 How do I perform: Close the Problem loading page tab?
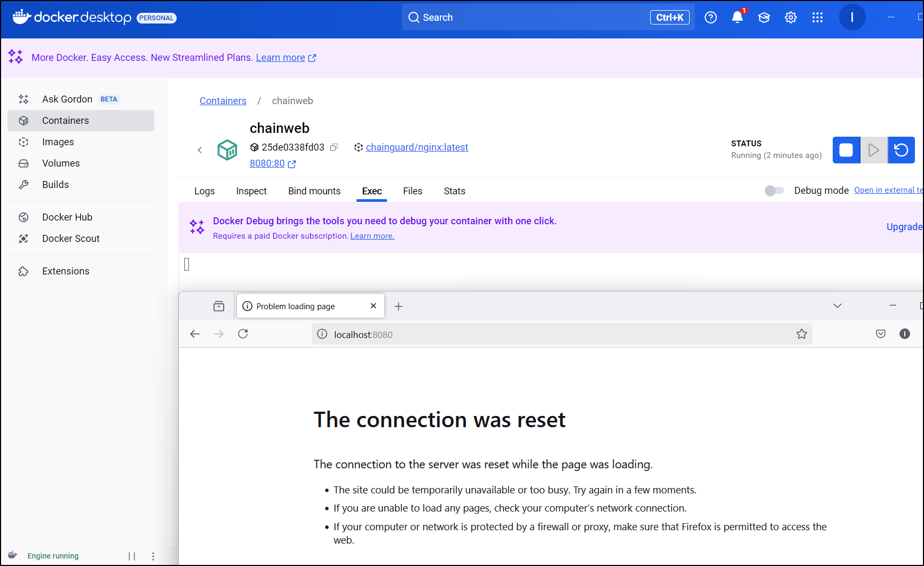pos(374,306)
